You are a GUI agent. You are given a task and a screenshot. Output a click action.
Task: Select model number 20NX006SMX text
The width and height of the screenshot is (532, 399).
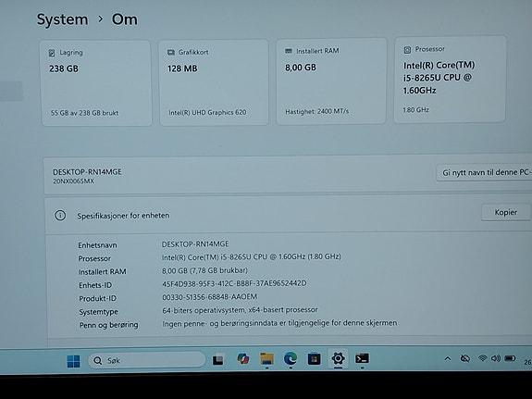tap(73, 181)
